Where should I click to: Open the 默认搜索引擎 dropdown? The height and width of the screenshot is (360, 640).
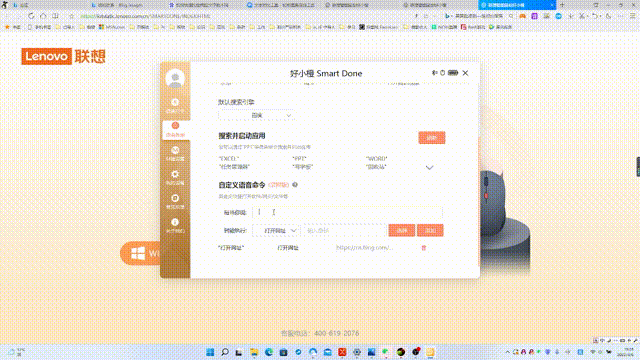(256, 116)
